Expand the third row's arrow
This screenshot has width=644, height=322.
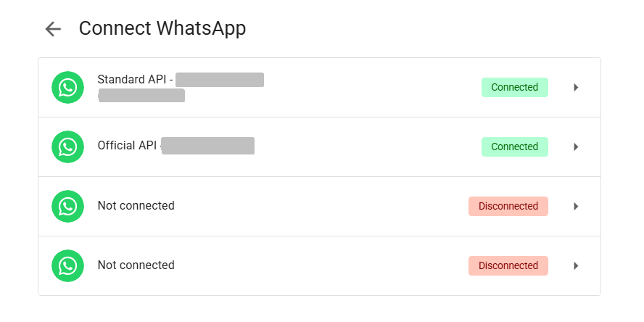576,207
